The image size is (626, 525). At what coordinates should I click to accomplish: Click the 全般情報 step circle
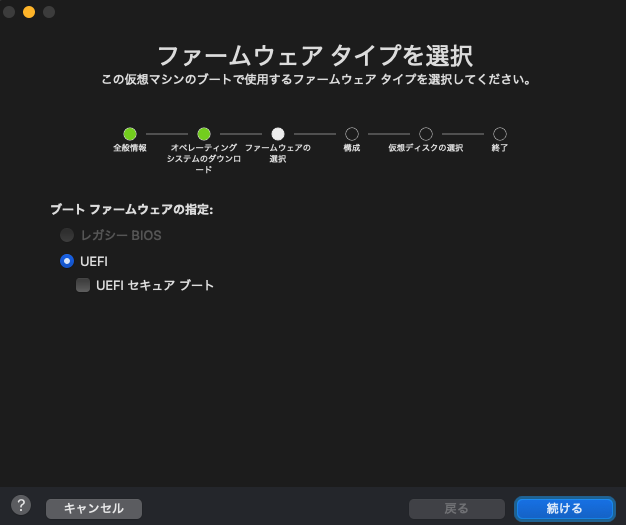point(130,134)
